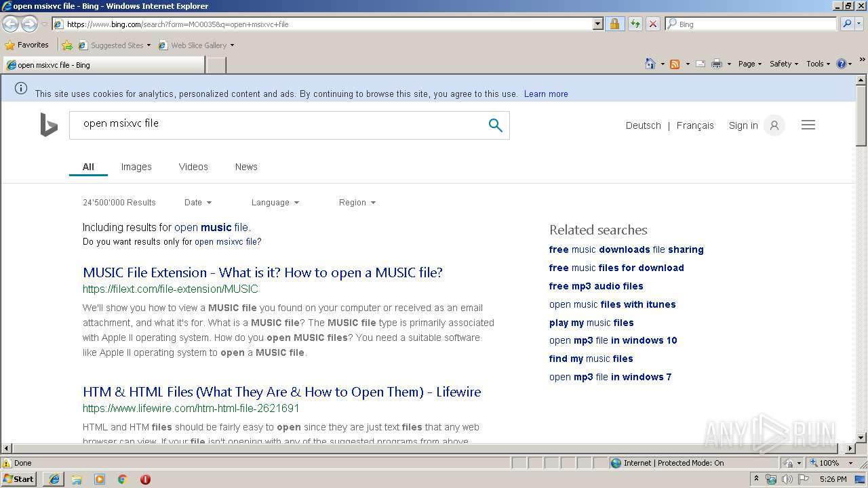Open Favorites star button

point(27,45)
